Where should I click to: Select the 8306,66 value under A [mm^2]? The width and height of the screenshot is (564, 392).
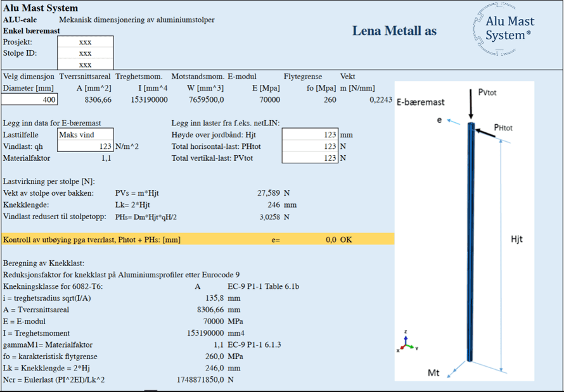(x=98, y=99)
